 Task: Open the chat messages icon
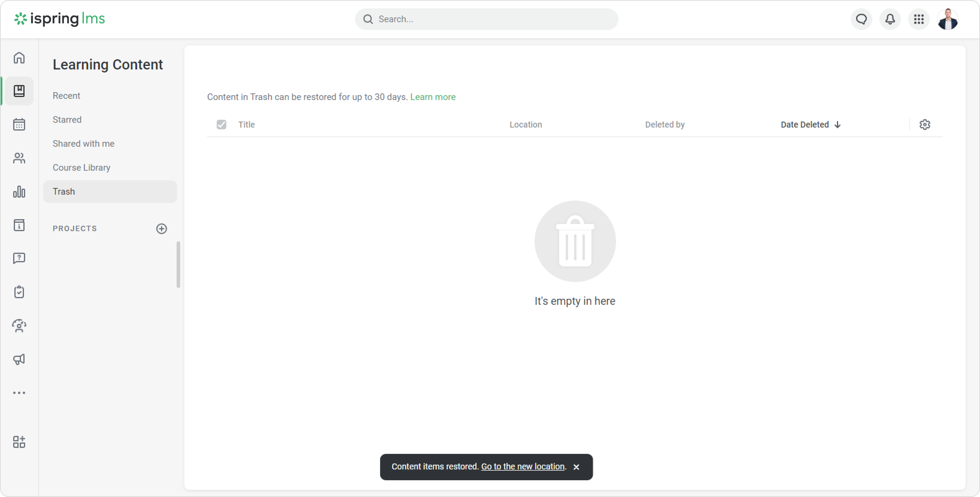tap(861, 19)
